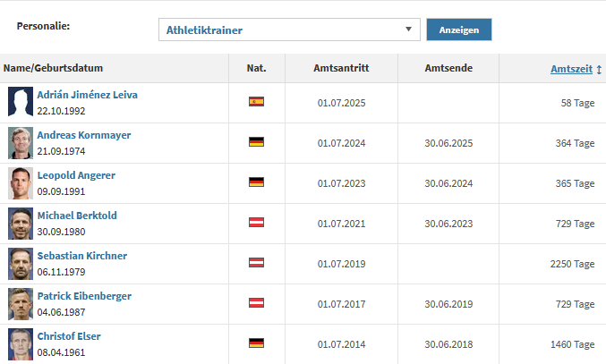The image size is (606, 364).
Task: Open the Personalie dropdown showing Athletiktrainer
Action: click(x=289, y=30)
